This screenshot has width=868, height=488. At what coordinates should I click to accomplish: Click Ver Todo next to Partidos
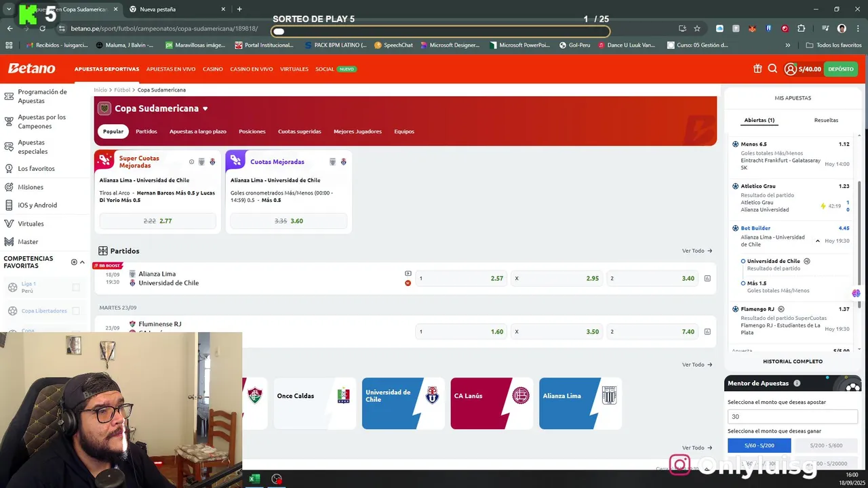pyautogui.click(x=697, y=251)
